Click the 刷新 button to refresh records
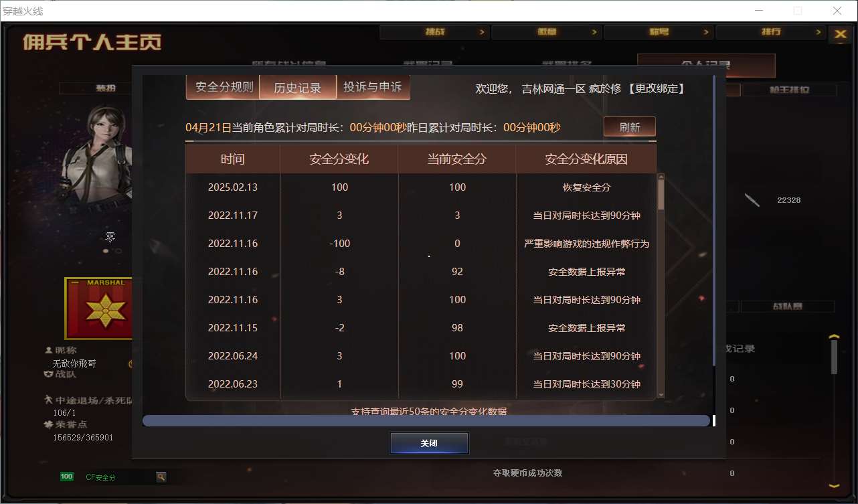The image size is (858, 504). [629, 127]
